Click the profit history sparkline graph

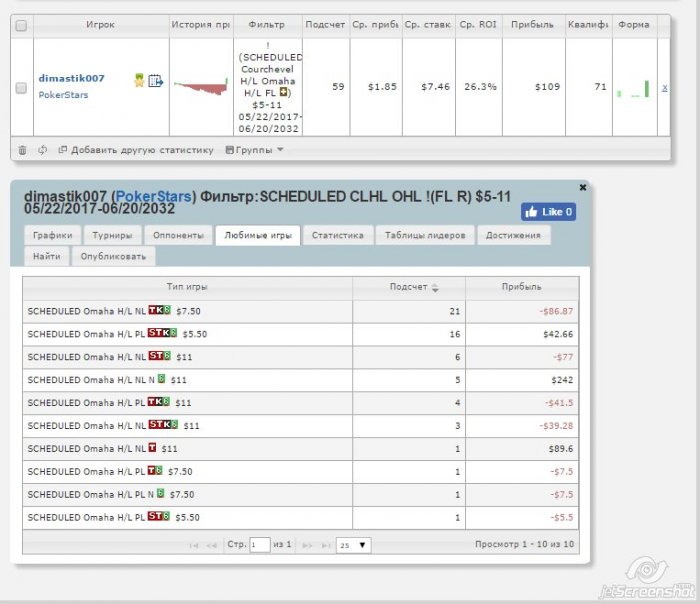pos(201,87)
